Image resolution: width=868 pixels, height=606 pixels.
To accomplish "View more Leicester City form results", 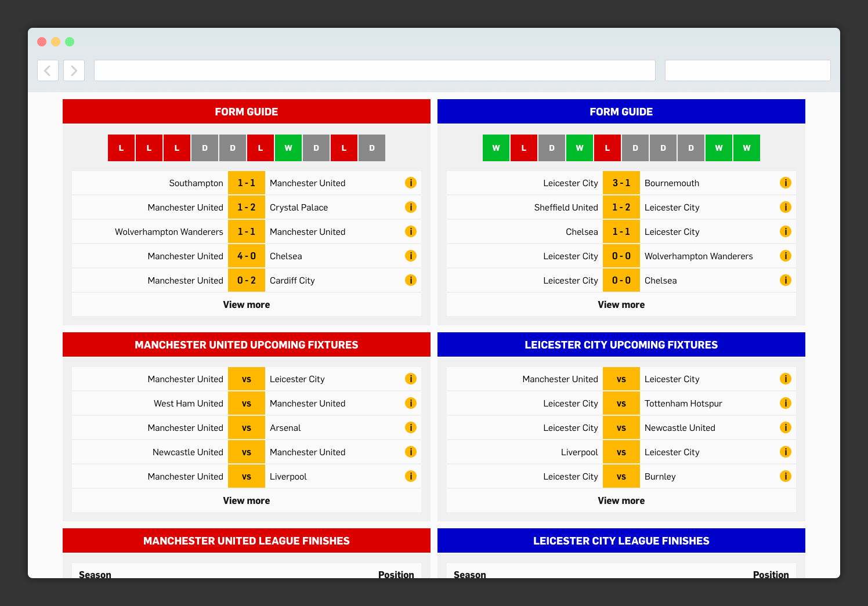I will click(x=621, y=304).
